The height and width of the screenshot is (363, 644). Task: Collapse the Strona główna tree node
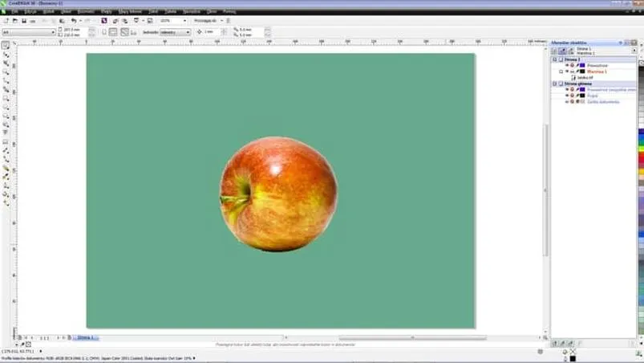click(554, 84)
